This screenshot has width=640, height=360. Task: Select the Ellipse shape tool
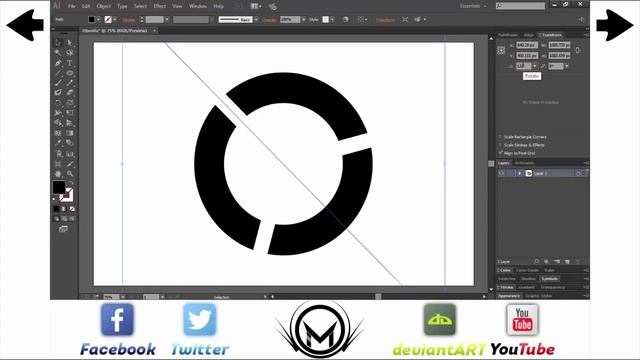click(70, 73)
